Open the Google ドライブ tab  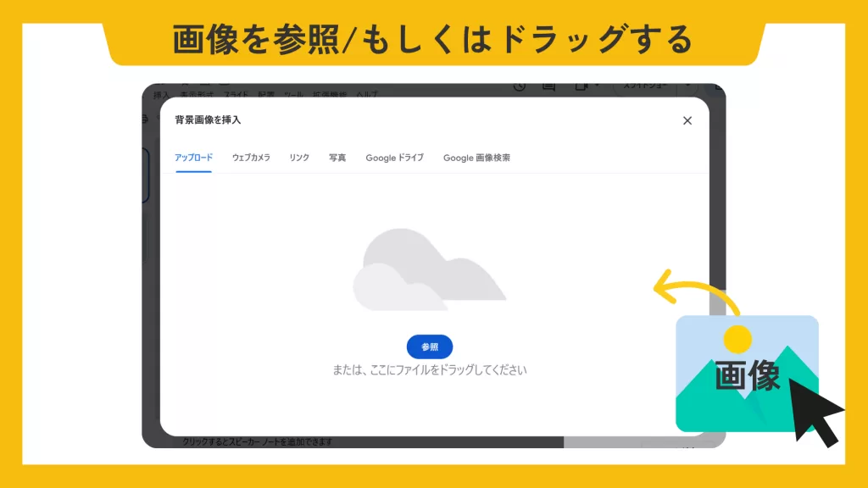[x=394, y=158]
